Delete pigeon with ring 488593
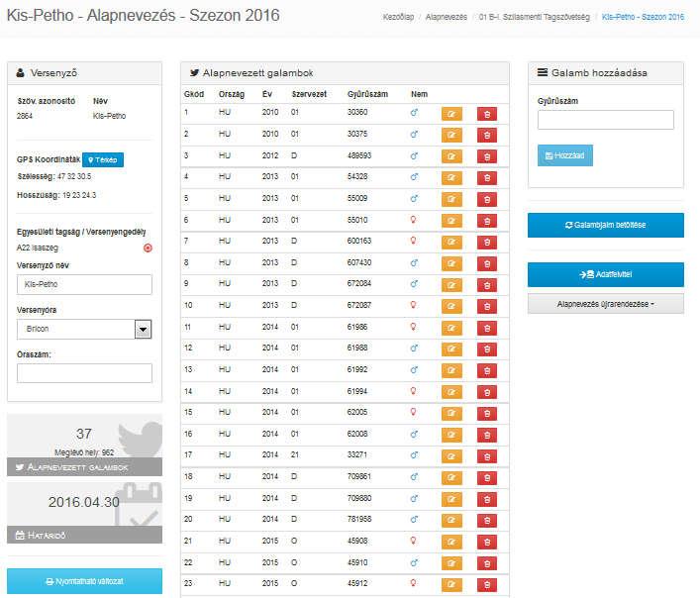Viewport: 700px width, 598px height. pos(486,156)
